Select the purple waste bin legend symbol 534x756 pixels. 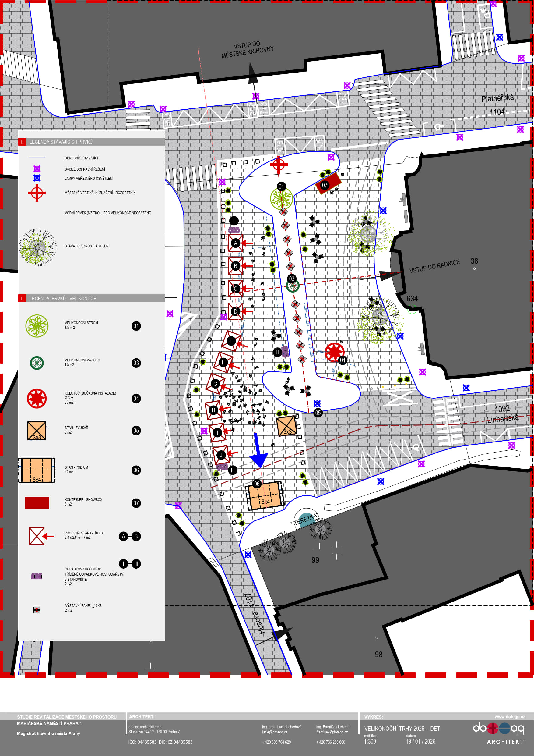point(37,576)
